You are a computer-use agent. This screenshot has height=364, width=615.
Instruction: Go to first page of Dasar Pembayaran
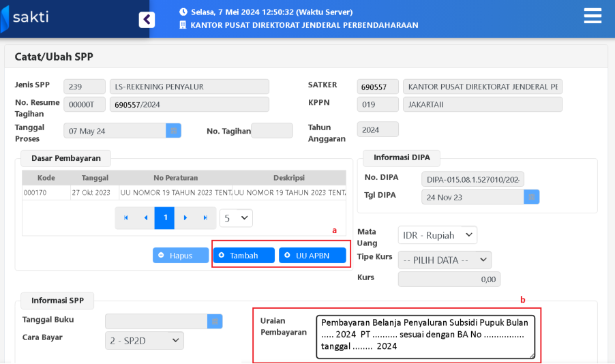coord(125,218)
